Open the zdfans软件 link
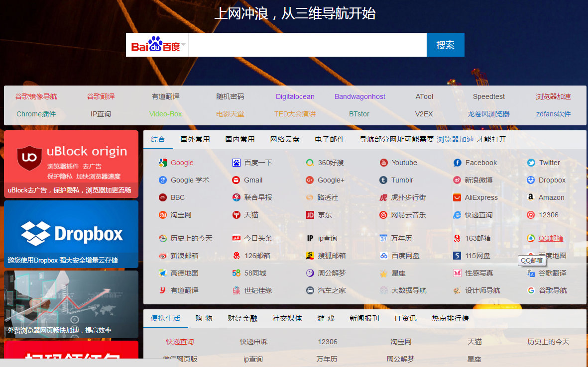 point(554,114)
